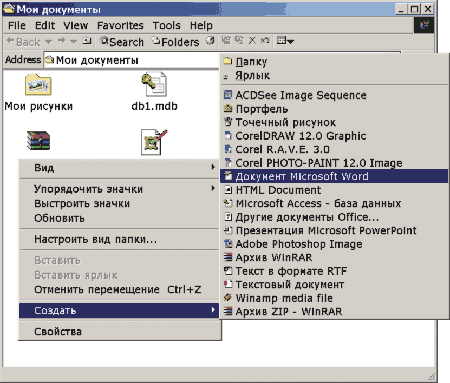Select the image document file icon

coord(154,142)
